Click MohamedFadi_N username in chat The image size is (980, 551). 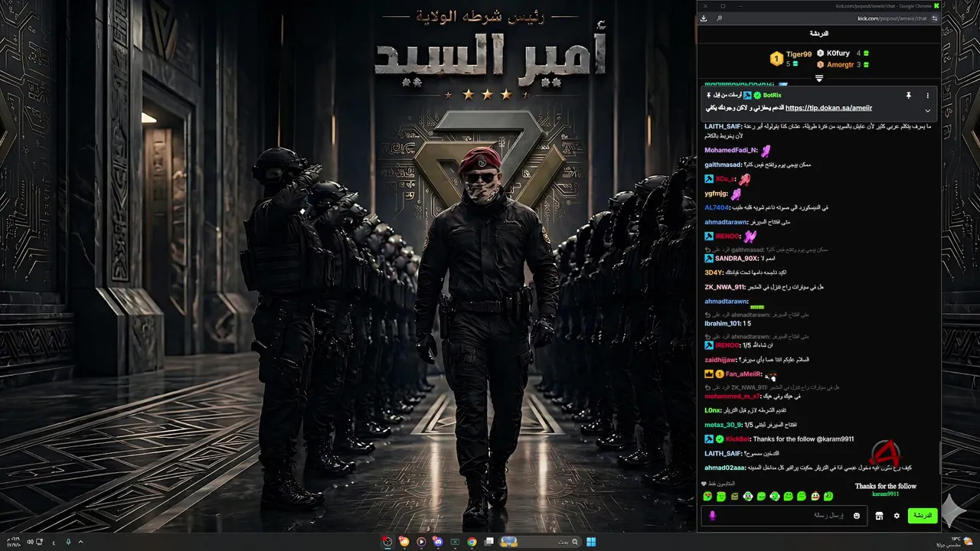(730, 150)
